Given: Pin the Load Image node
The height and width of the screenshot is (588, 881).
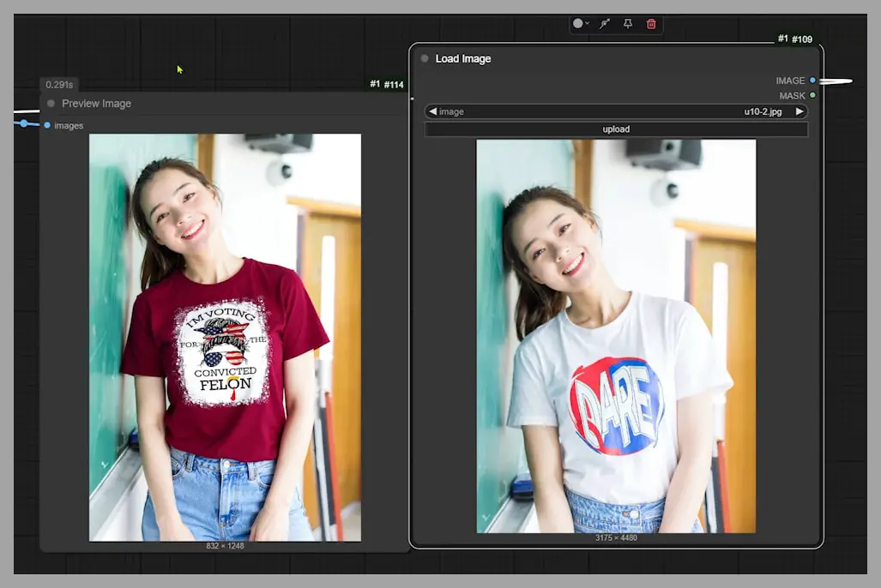Looking at the screenshot, I should click(x=628, y=24).
